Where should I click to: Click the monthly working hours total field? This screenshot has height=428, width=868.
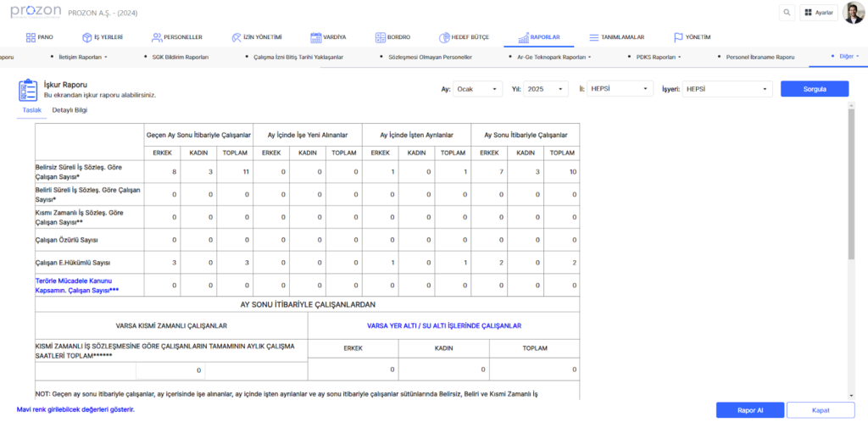pyautogui.click(x=170, y=370)
